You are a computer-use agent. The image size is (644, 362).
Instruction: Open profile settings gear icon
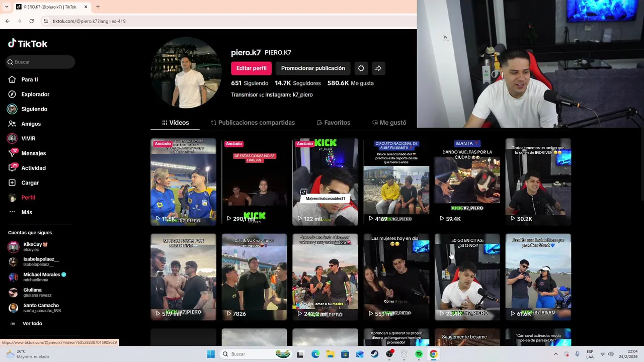361,68
